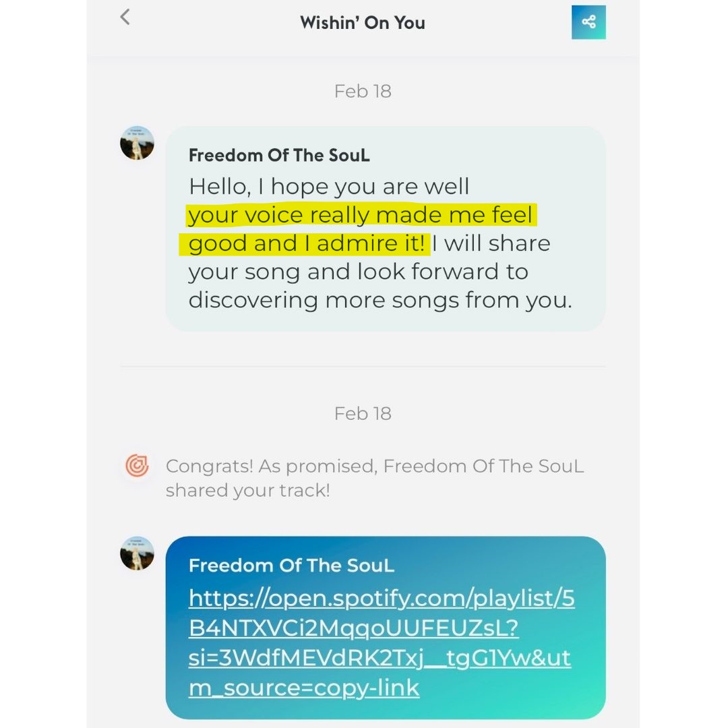Click 'https://open.spotify.com/playlist/5' first URL line

[x=382, y=598]
